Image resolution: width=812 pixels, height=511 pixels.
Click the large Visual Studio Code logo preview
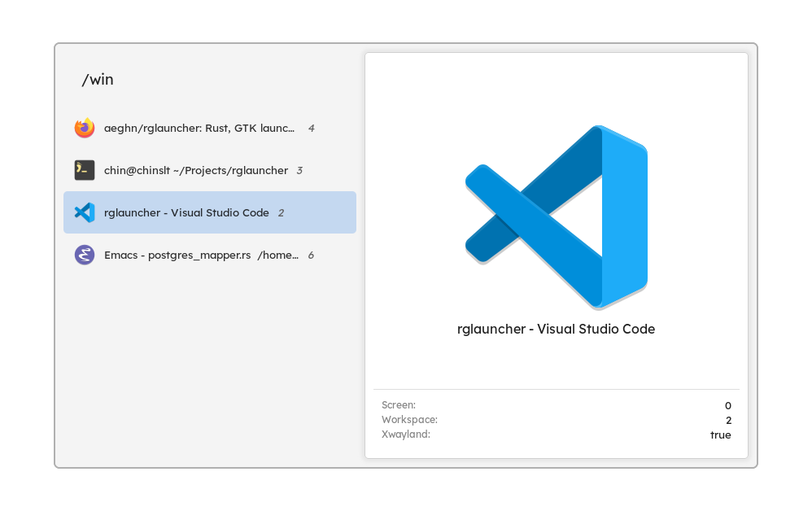coord(557,217)
